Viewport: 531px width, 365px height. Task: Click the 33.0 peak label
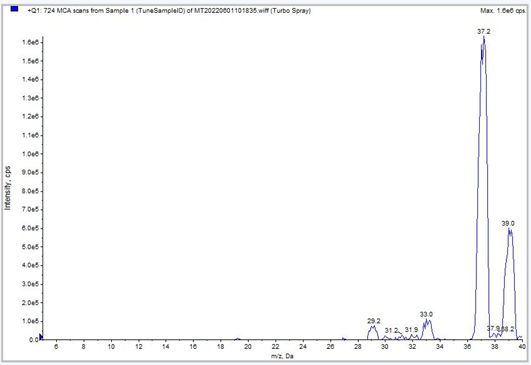tap(426, 315)
